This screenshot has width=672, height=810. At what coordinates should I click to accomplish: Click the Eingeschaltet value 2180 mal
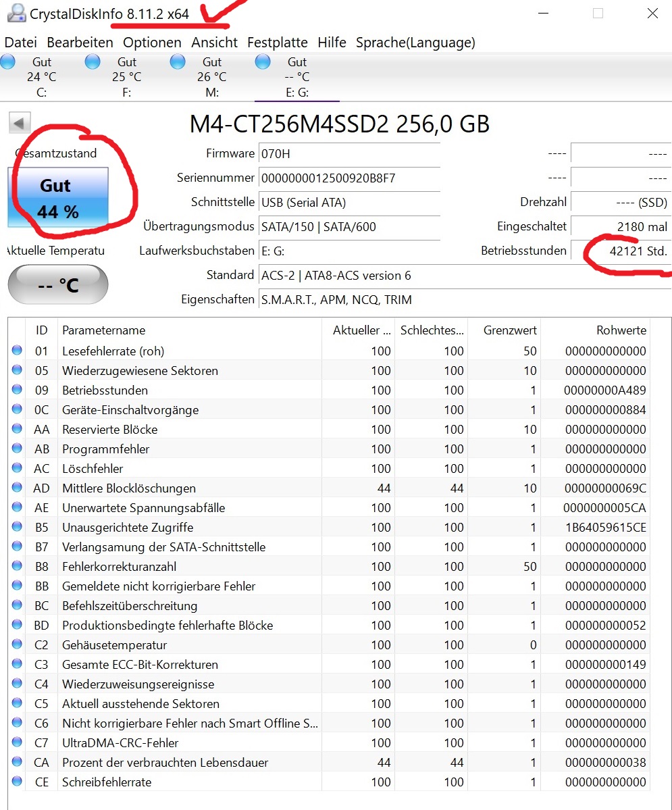[x=621, y=227]
